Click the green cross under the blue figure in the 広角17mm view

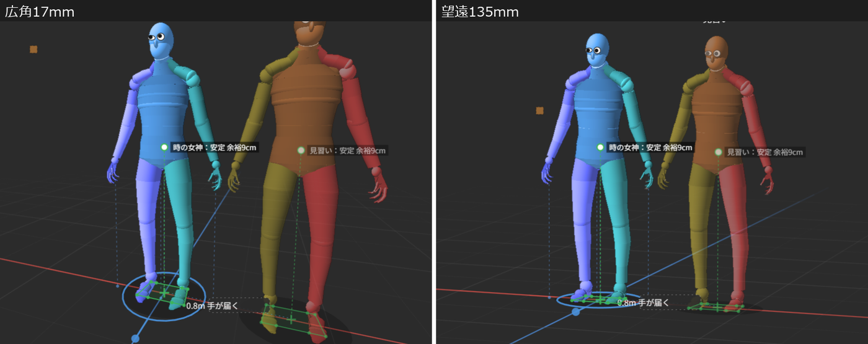(x=164, y=293)
